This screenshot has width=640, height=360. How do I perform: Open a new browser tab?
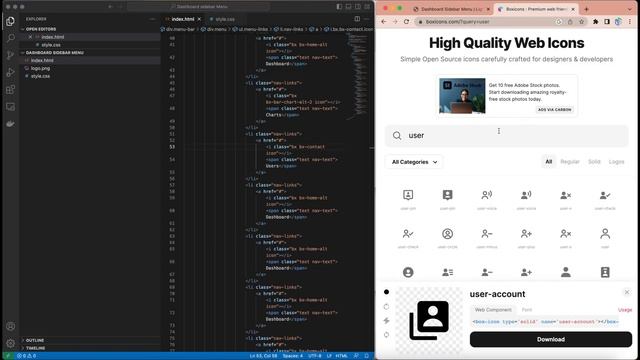587,9
